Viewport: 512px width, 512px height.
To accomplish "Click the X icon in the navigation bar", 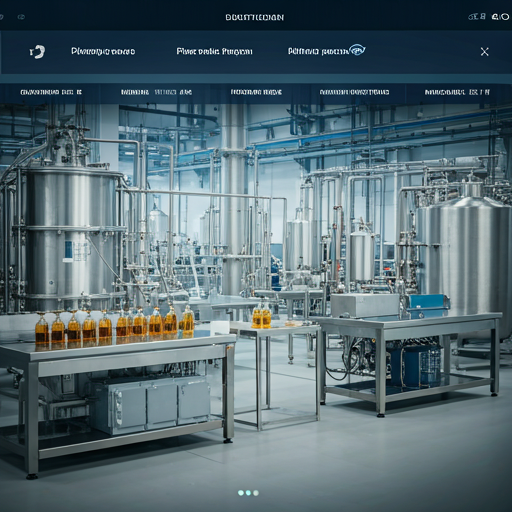I will 484,51.
